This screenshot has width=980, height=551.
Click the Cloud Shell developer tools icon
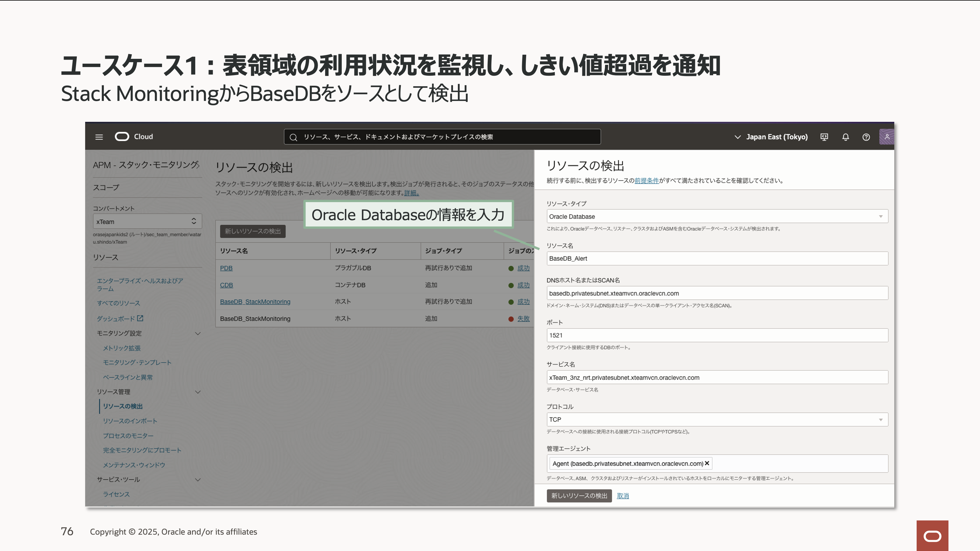point(824,137)
